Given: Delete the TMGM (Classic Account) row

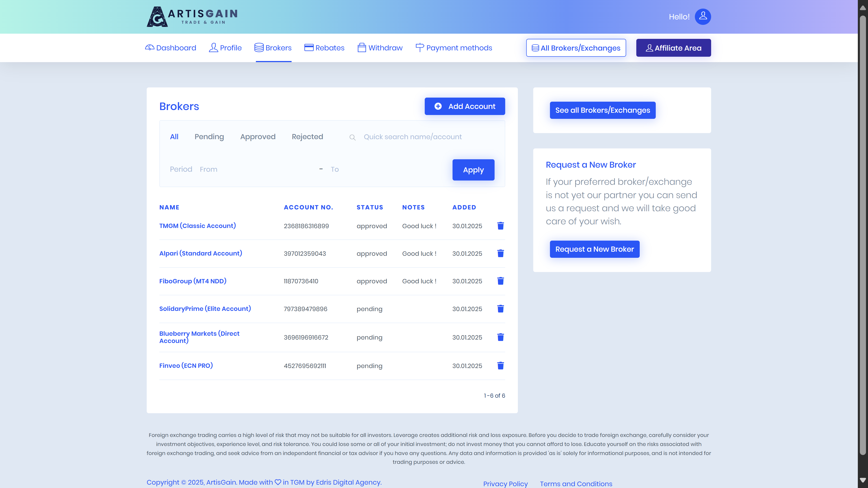Looking at the screenshot, I should pos(500,226).
